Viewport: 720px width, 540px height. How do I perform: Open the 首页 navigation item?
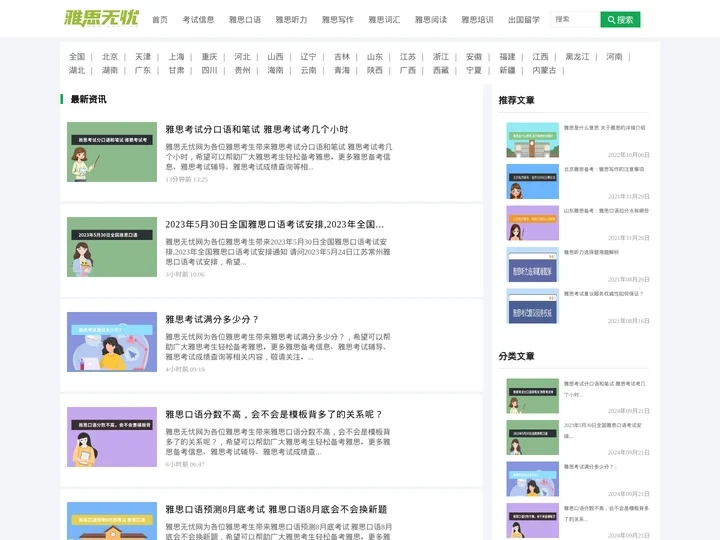160,20
